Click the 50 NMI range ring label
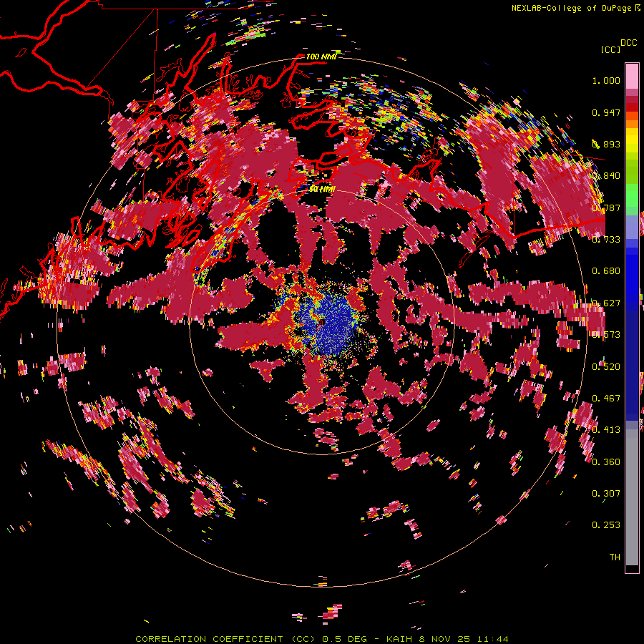Image resolution: width=644 pixels, height=644 pixels. 322,190
